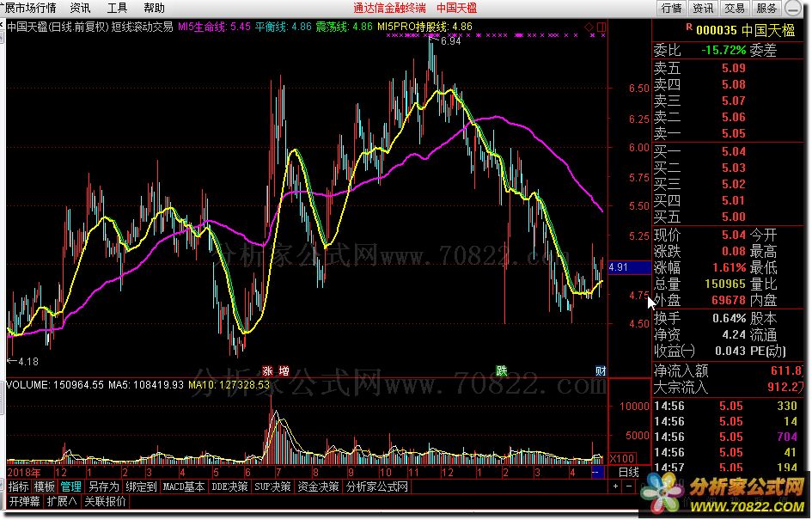Click the 净流入额 611.8 row
The width and height of the screenshot is (812, 520).
point(728,370)
